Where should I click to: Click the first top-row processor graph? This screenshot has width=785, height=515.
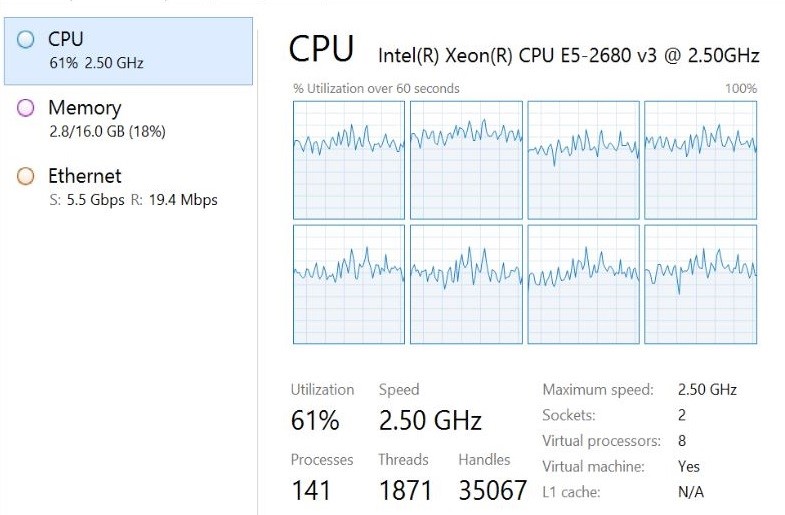click(349, 160)
